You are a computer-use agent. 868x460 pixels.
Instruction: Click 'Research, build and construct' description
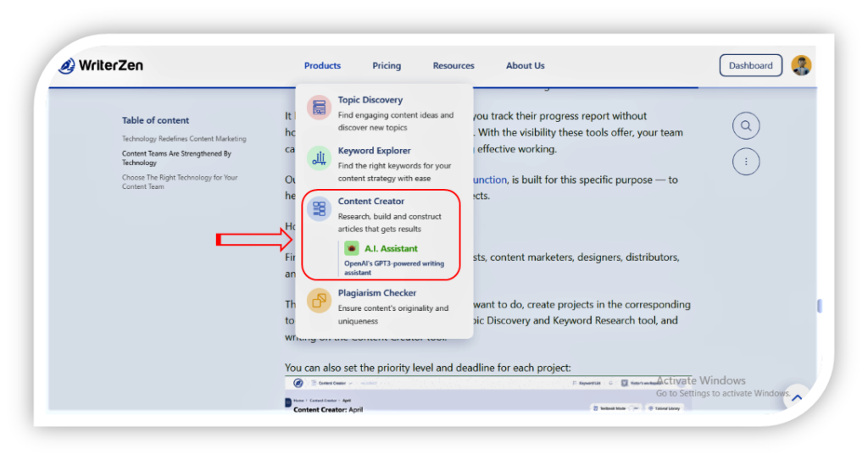click(x=390, y=223)
